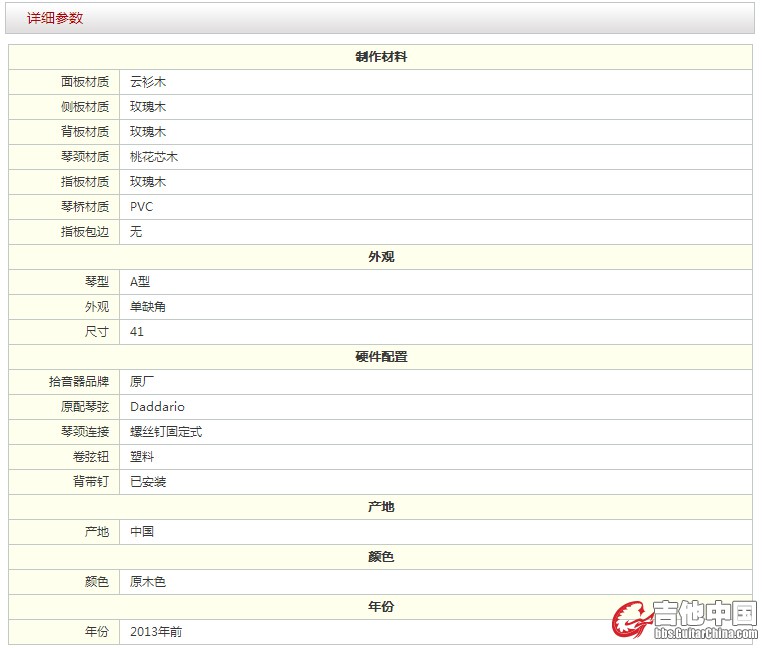Screen dimensions: 765x649
Task: Click the 尺寸 label
Action: (x=97, y=332)
